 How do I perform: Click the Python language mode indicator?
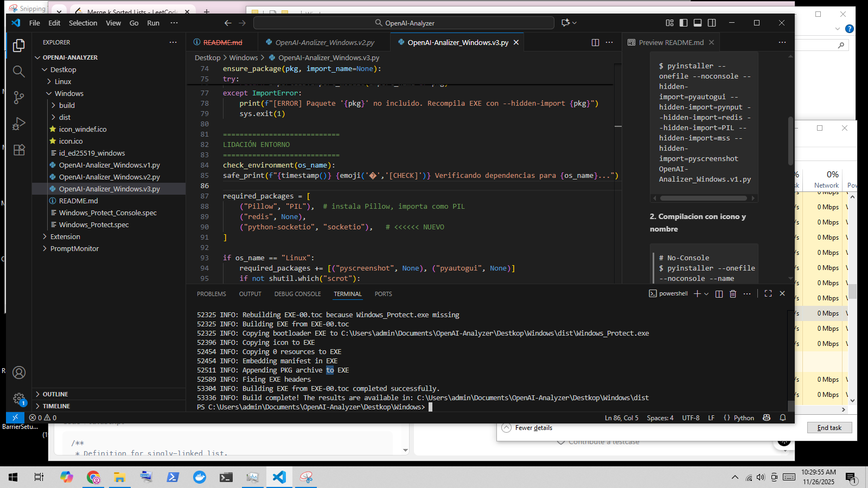click(x=743, y=418)
